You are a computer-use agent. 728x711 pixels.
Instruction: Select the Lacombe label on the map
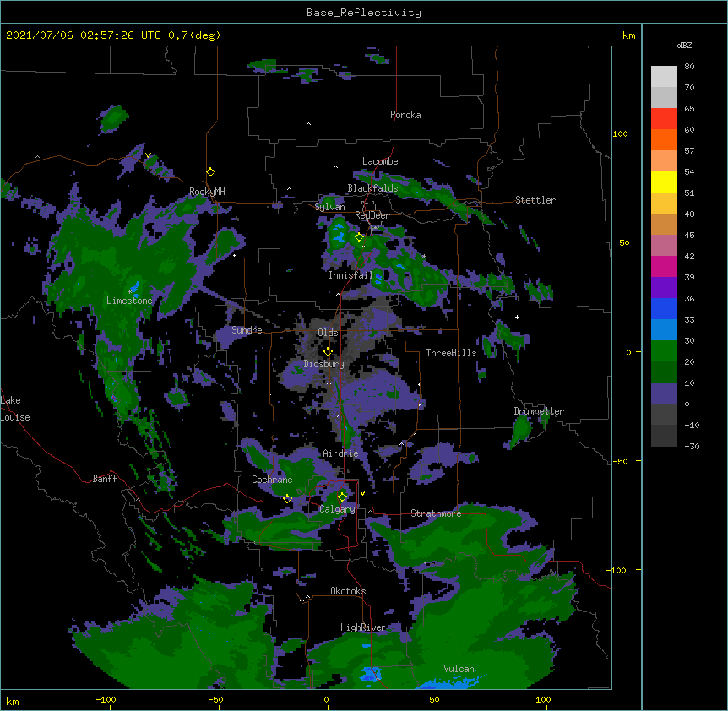380,161
